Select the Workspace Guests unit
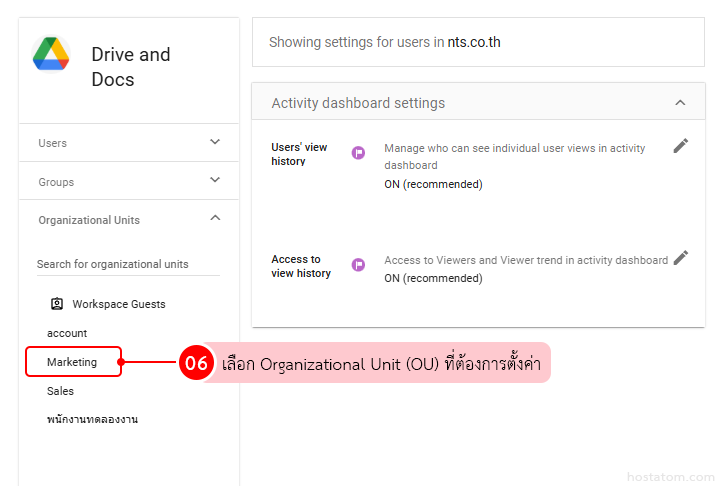The image size is (720, 486). pyautogui.click(x=119, y=304)
